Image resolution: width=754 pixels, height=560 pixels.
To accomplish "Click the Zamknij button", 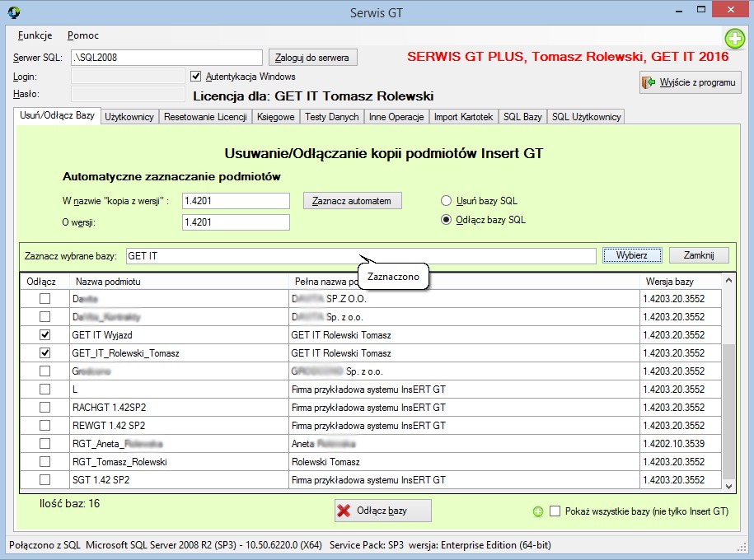I will [x=699, y=255].
